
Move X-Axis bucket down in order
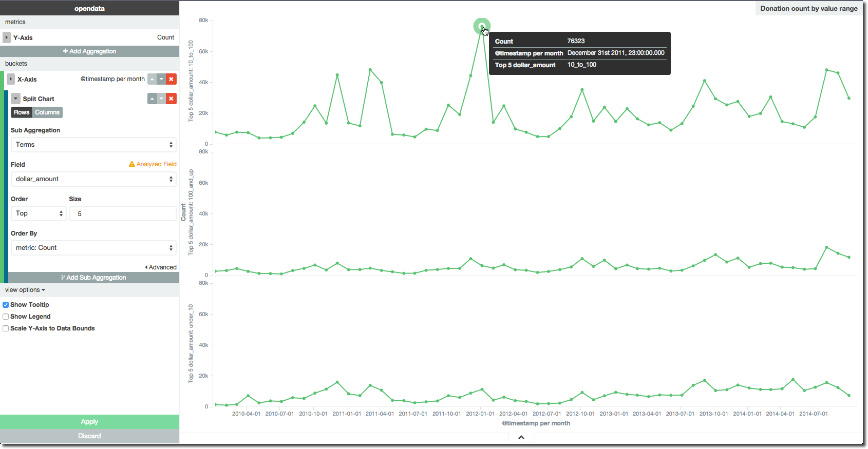(162, 79)
